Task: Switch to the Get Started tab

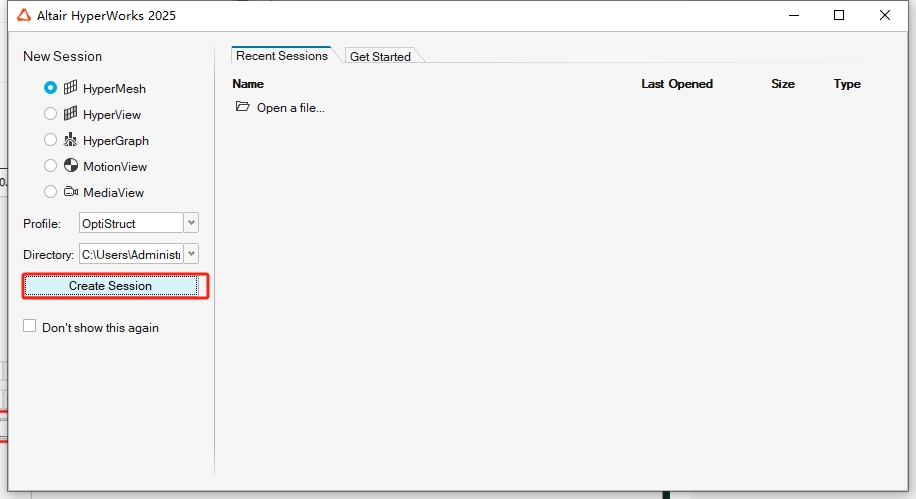Action: click(x=380, y=56)
